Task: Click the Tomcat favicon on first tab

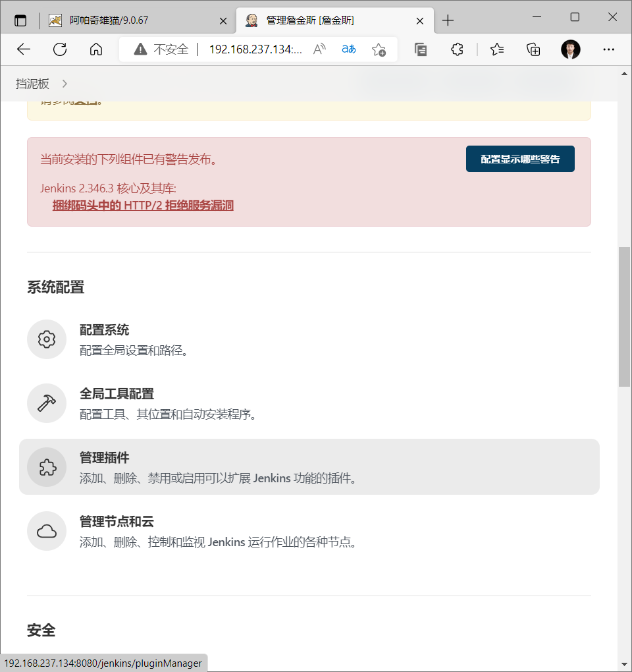Action: [55, 20]
